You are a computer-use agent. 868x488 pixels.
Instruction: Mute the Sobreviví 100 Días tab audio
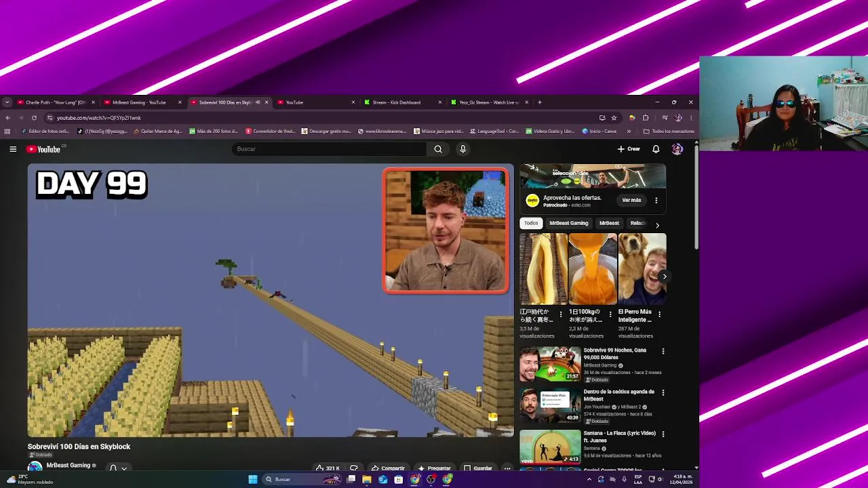pos(258,102)
